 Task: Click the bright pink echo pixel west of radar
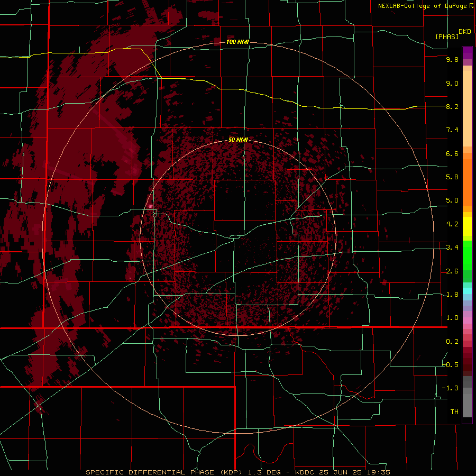[150, 206]
